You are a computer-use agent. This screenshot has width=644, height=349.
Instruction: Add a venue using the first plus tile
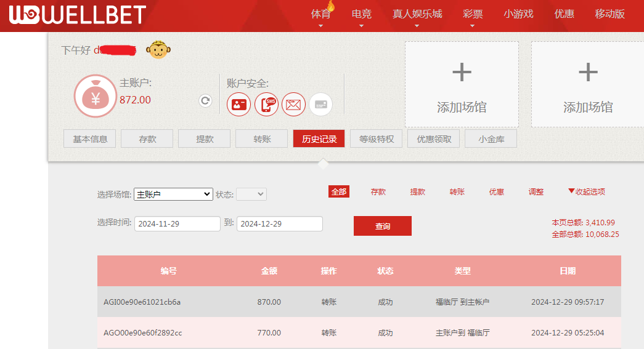462,84
